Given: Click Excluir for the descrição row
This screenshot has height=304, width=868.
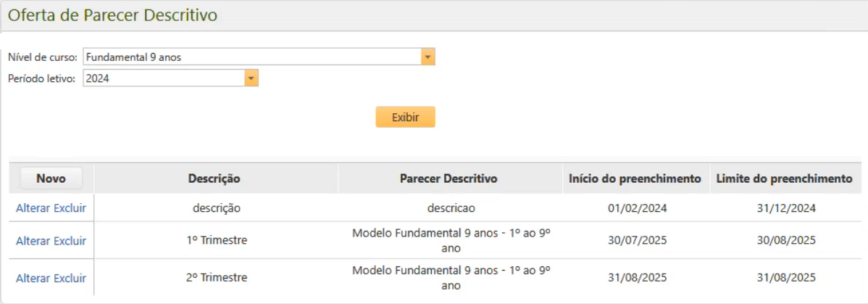Looking at the screenshot, I should point(70,208).
